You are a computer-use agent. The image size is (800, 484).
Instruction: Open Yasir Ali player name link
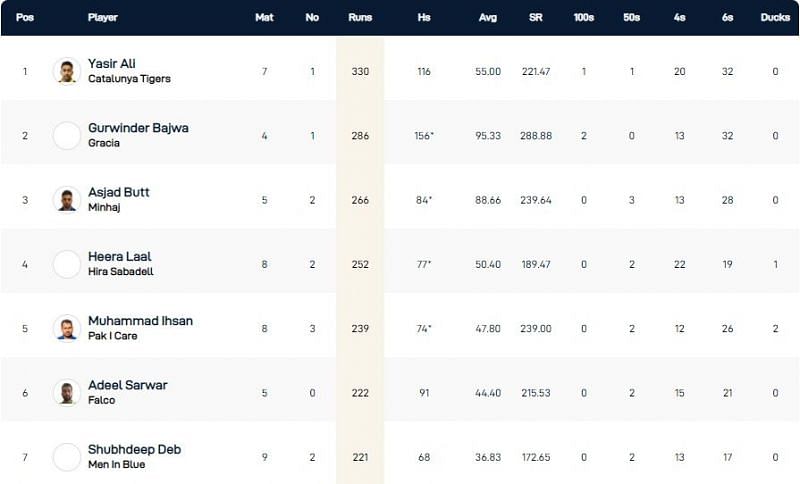112,64
